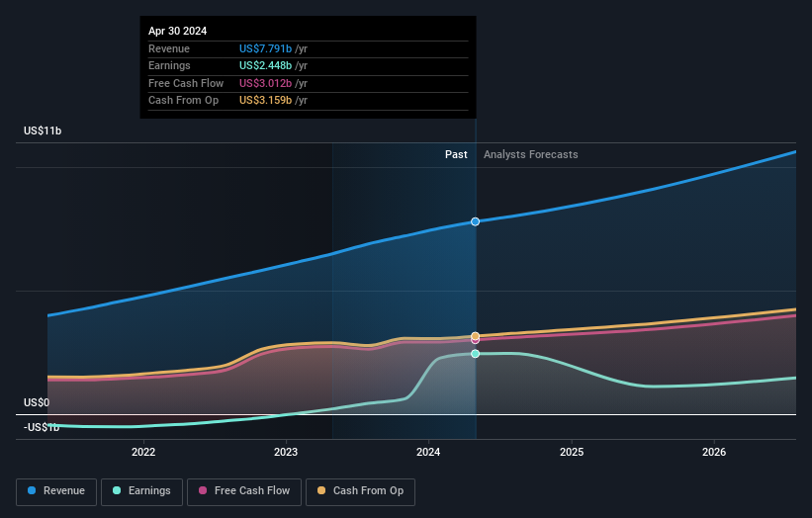Click the -US$1b y-axis label

coord(42,427)
